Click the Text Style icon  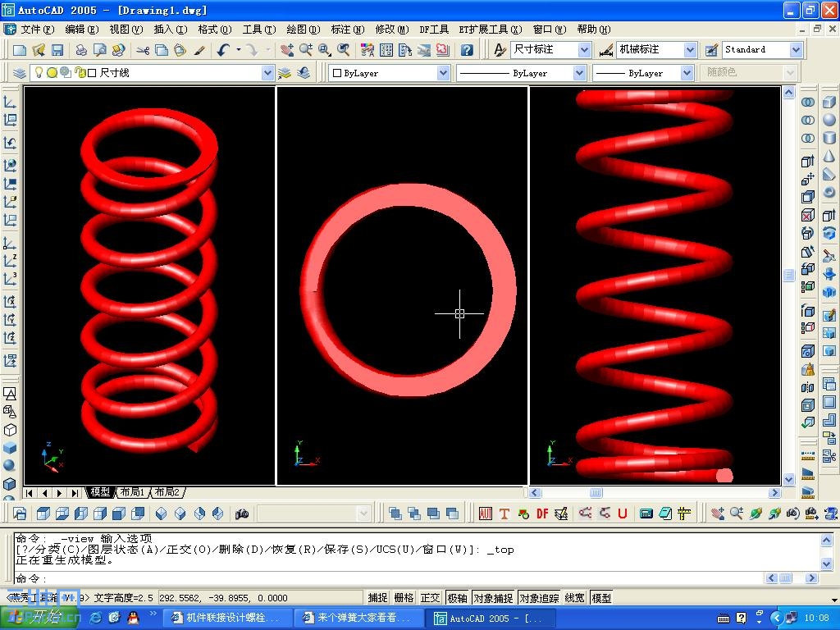tap(500, 50)
